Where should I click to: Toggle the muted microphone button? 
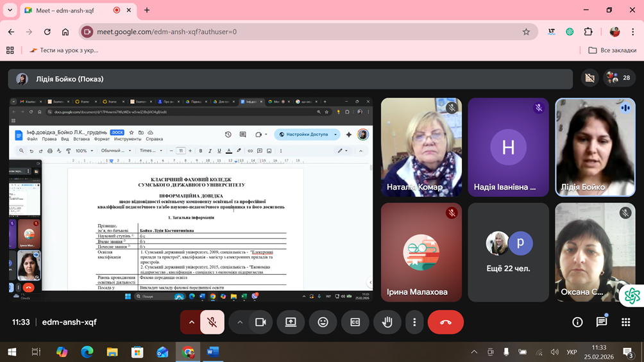[x=212, y=322]
